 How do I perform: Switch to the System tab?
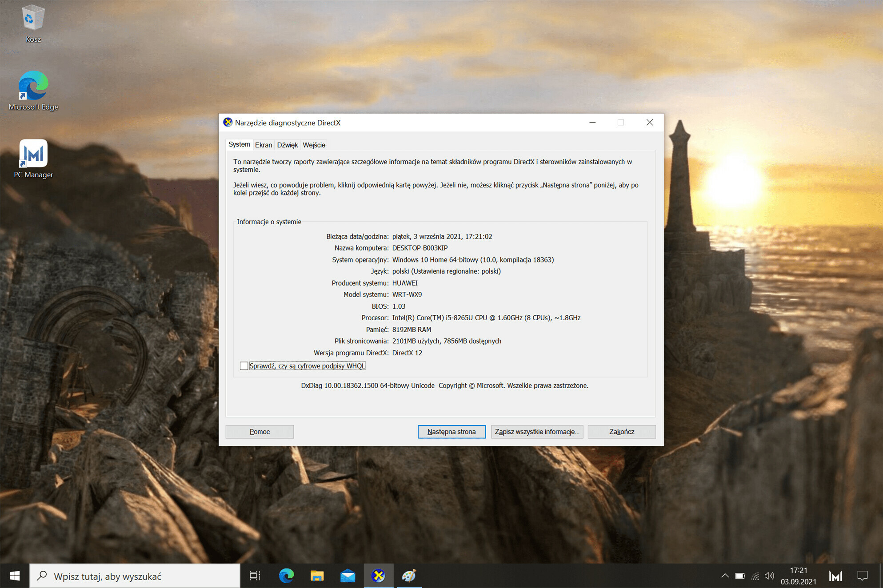239,144
